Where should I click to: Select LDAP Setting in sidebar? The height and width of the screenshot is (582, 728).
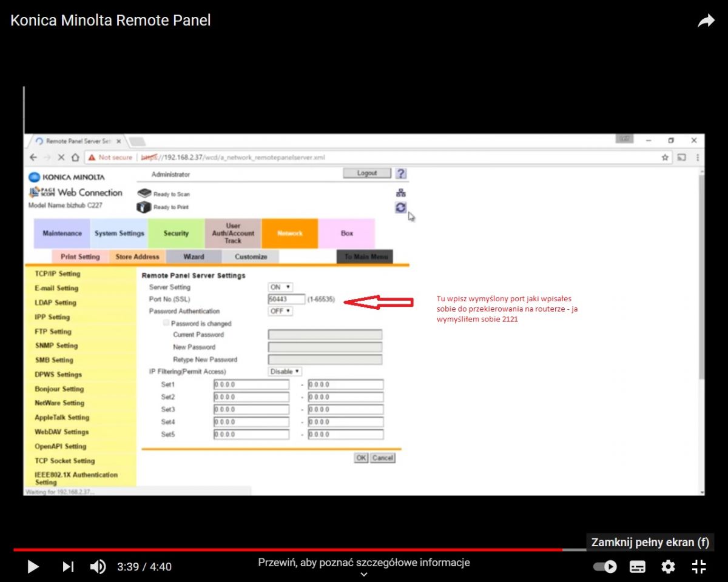[x=55, y=303]
